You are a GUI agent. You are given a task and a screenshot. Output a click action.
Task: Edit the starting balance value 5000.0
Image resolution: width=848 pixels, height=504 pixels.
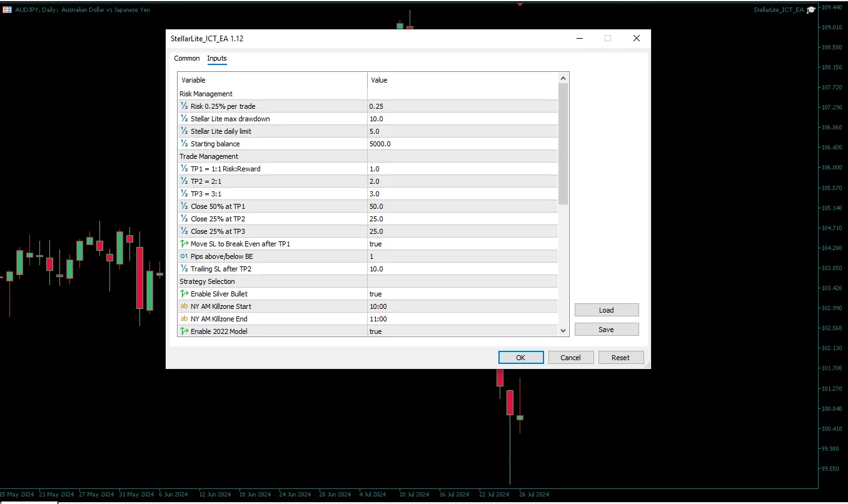[x=463, y=144]
